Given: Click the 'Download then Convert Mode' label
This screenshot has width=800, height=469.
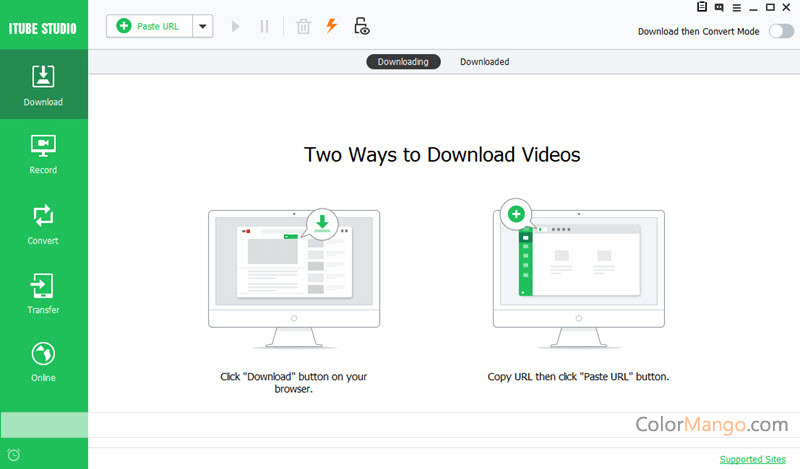Looking at the screenshot, I should (698, 32).
